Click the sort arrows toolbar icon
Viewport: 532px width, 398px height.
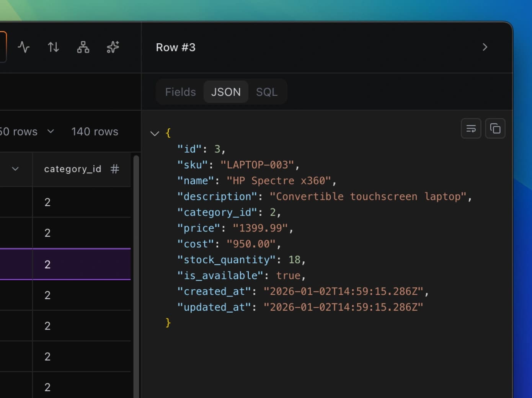click(53, 47)
